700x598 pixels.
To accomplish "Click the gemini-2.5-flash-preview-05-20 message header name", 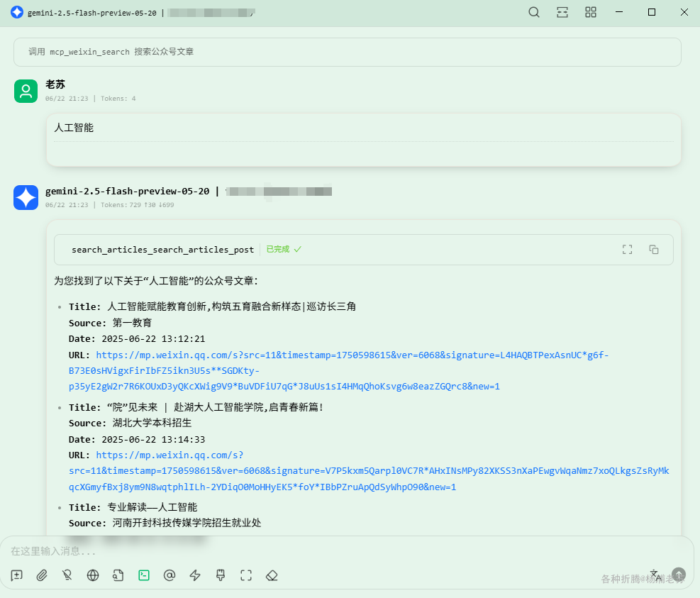I will 127,191.
